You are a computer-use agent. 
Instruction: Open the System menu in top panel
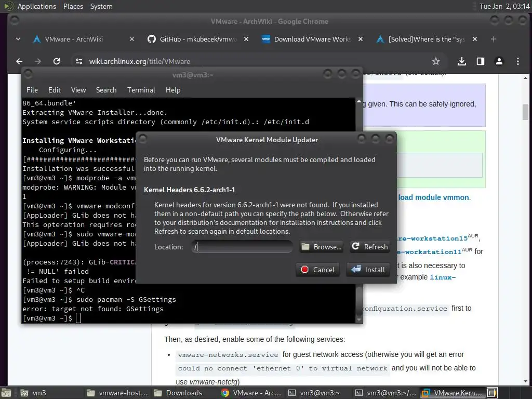pos(101,6)
